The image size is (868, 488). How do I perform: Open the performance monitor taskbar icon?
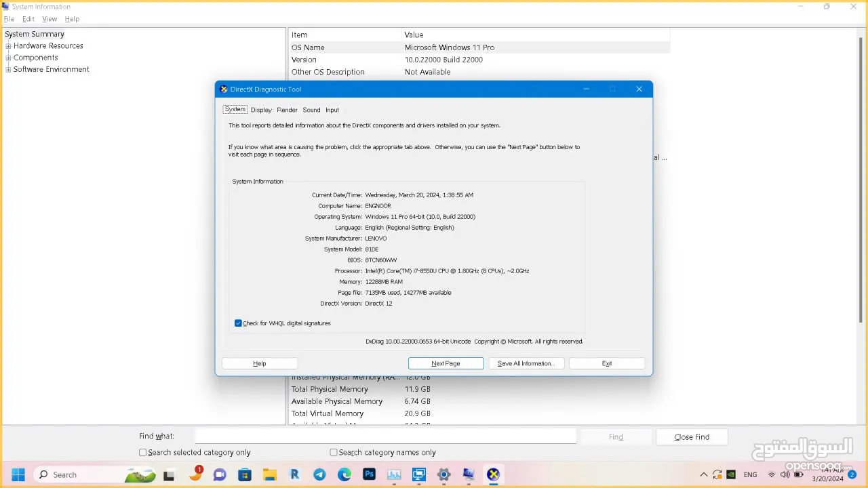tap(394, 474)
